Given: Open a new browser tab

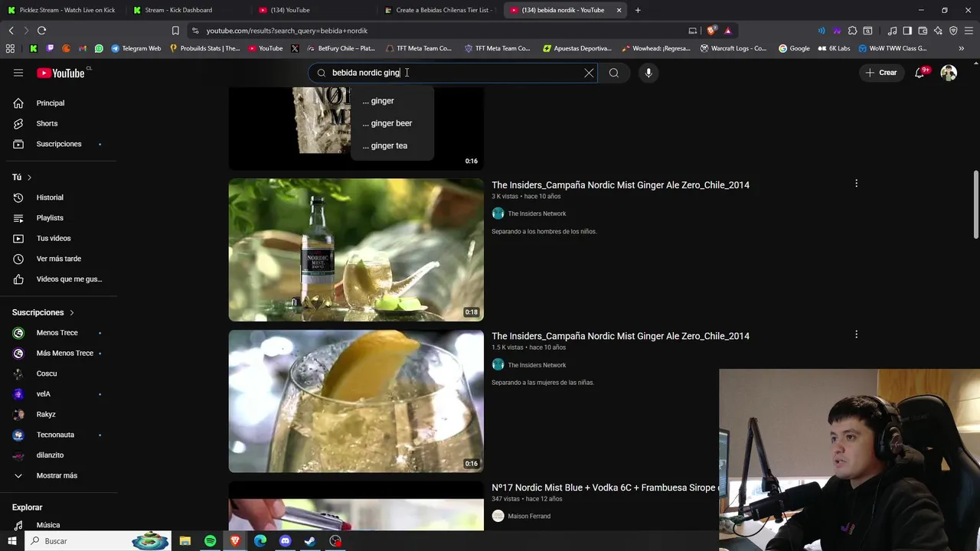Looking at the screenshot, I should [x=638, y=10].
